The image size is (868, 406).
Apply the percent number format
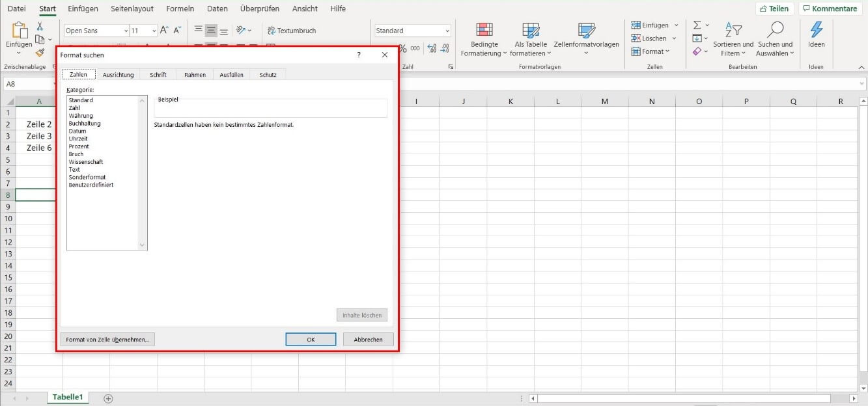pos(402,49)
